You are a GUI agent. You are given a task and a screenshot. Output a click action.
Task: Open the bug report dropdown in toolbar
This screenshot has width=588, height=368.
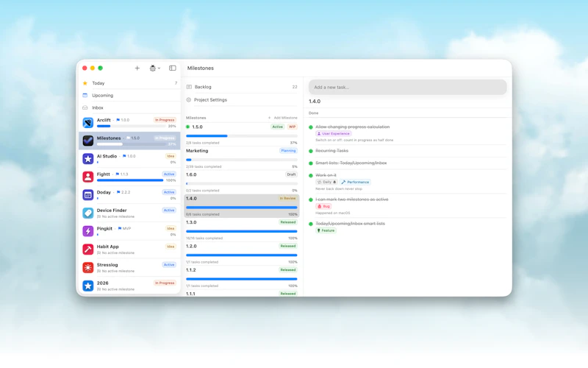click(x=155, y=68)
